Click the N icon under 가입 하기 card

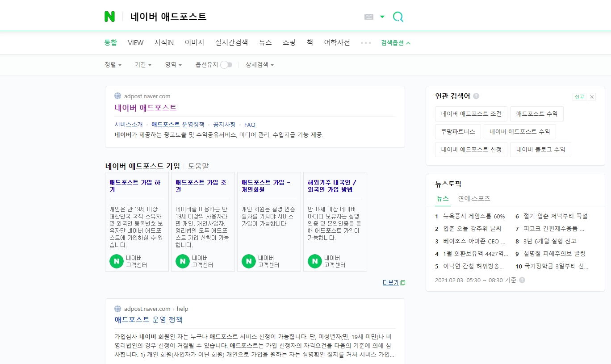(117, 261)
